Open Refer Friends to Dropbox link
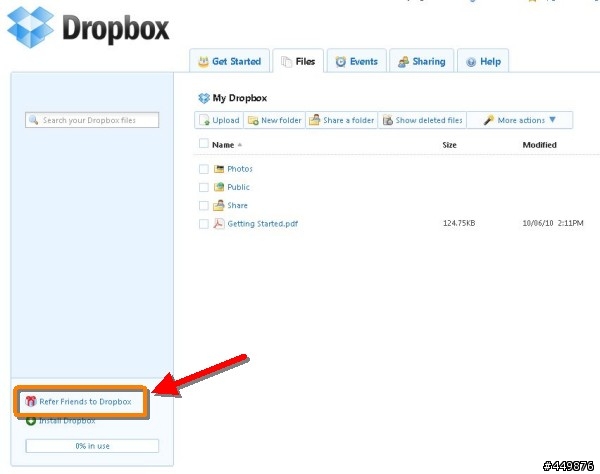 tap(85, 402)
